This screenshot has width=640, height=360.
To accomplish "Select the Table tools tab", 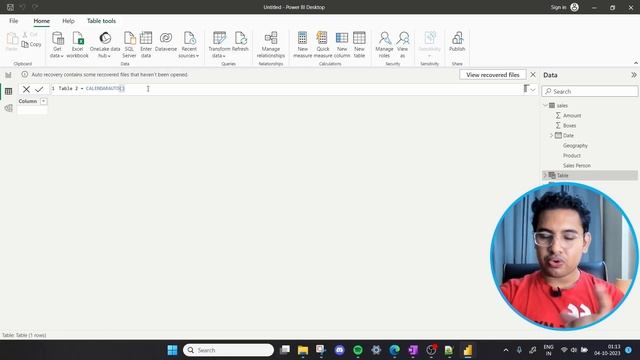I will (101, 21).
